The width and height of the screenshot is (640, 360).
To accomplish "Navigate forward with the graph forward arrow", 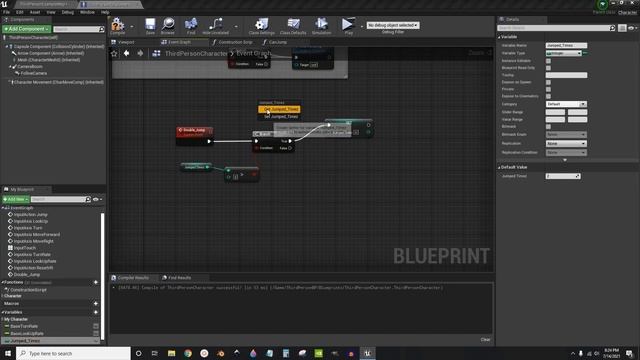I will 140,53.
